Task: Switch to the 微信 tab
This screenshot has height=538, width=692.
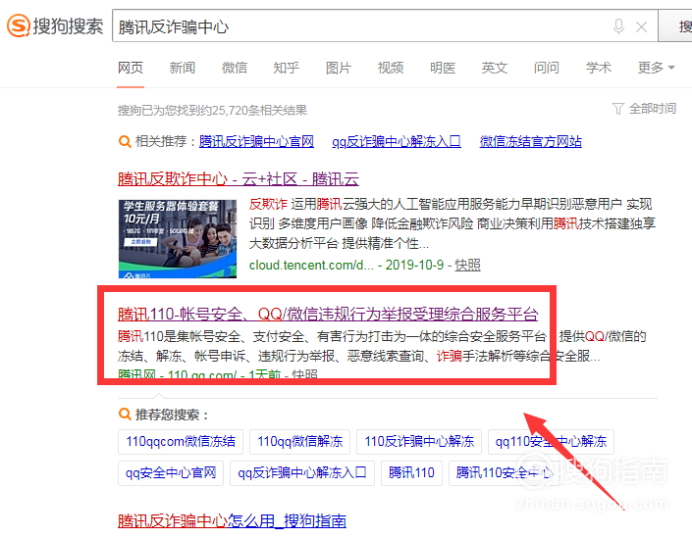Action: (x=234, y=68)
